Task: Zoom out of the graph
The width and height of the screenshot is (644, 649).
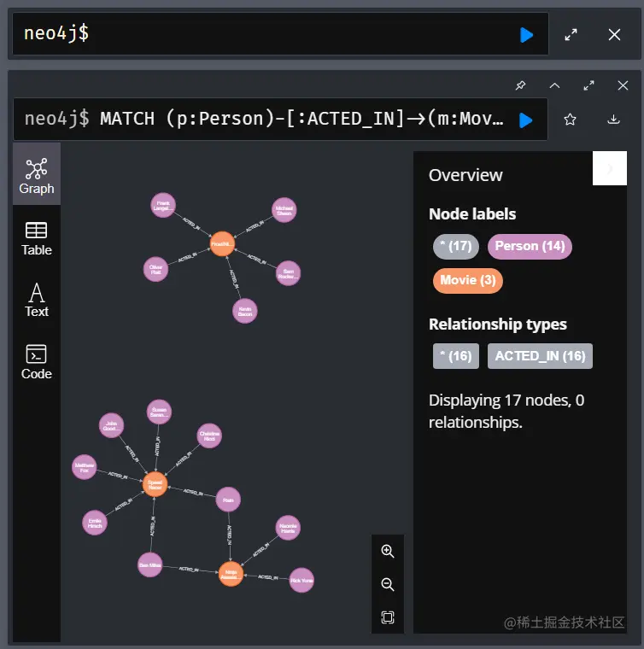Action: point(388,584)
